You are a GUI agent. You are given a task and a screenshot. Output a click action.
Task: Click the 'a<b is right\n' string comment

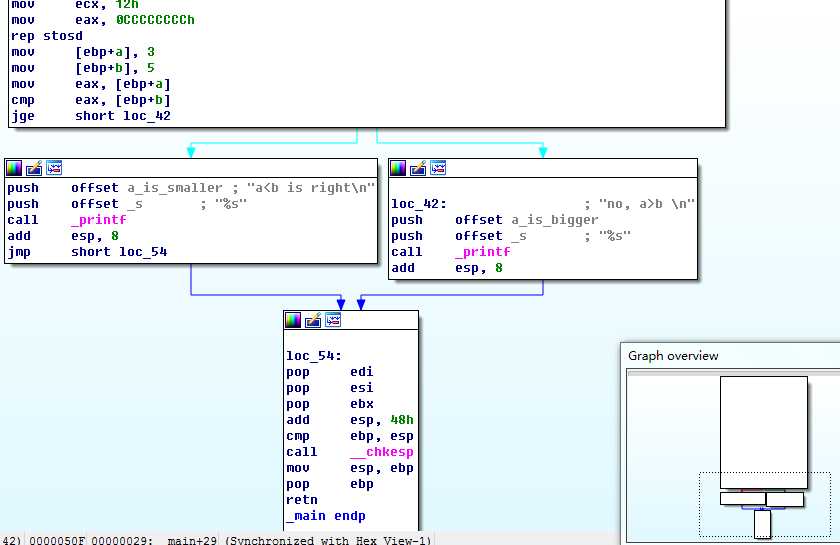coord(311,188)
